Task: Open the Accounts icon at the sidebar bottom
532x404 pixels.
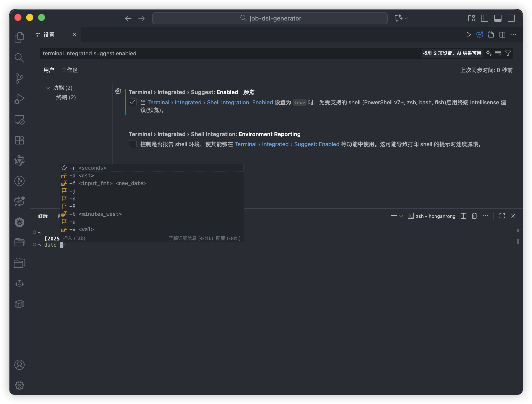Action: [20, 365]
